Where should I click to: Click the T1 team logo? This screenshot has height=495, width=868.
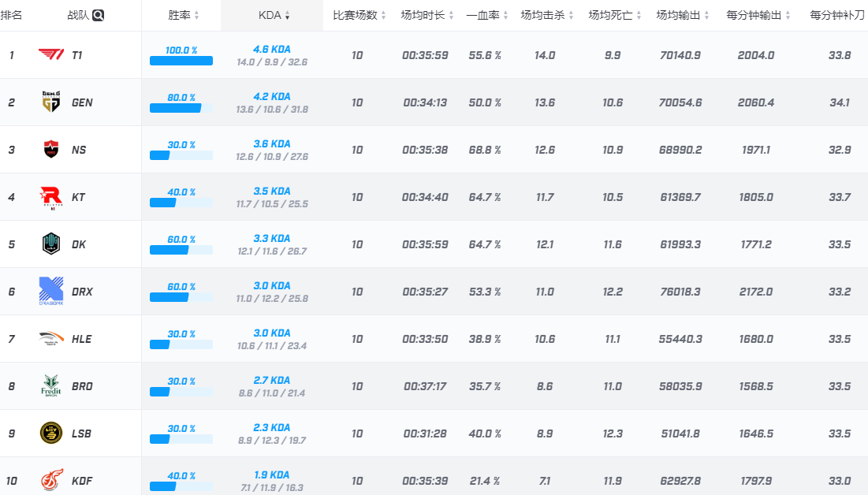pyautogui.click(x=51, y=55)
